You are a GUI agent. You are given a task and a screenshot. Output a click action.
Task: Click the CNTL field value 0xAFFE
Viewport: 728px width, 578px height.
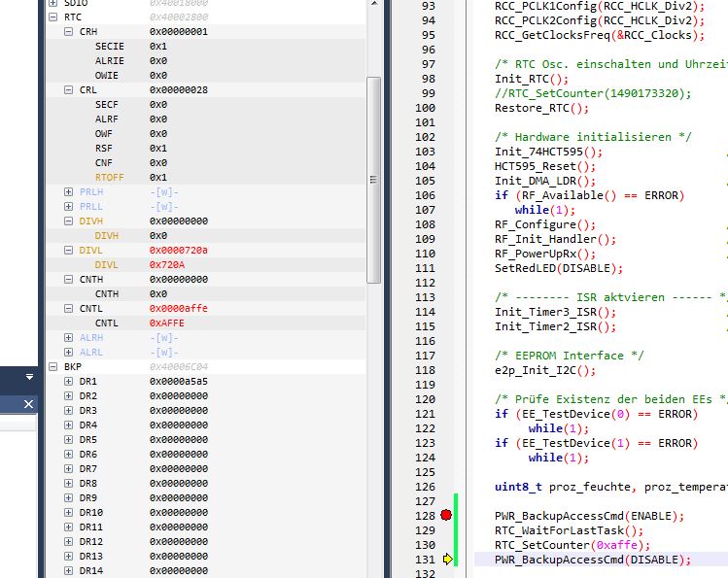(x=167, y=323)
